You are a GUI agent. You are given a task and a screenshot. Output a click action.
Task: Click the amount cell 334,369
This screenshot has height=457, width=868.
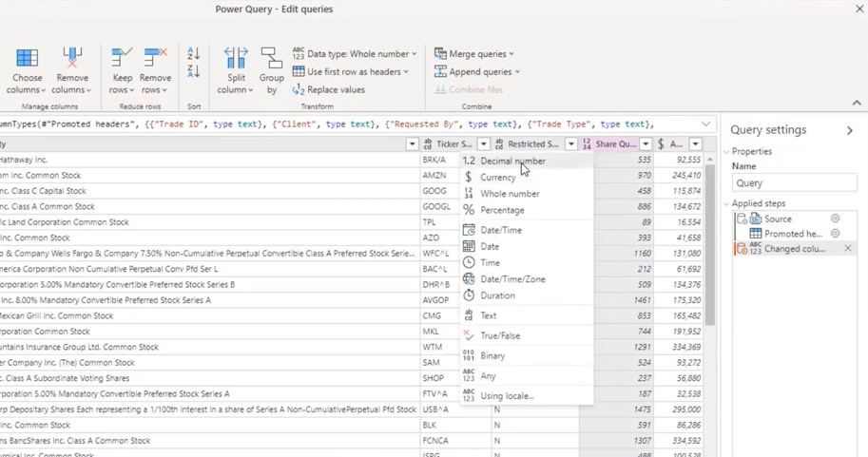click(679, 347)
